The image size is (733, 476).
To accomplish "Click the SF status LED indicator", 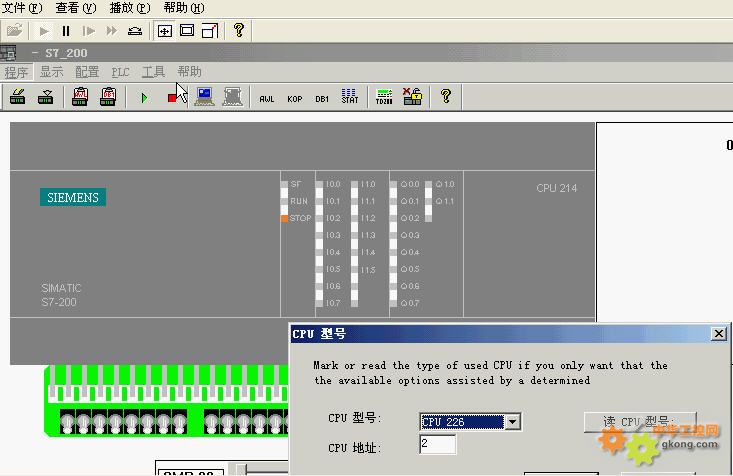I will coord(284,184).
